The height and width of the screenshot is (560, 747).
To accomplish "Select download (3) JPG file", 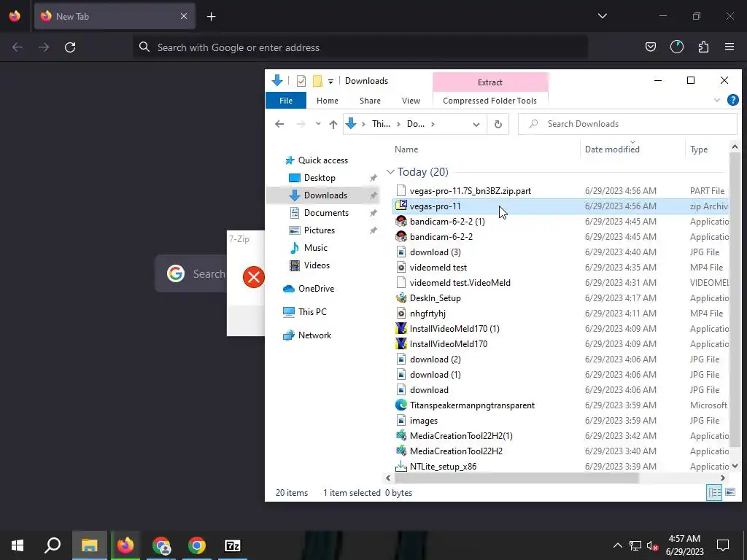I will pyautogui.click(x=435, y=252).
